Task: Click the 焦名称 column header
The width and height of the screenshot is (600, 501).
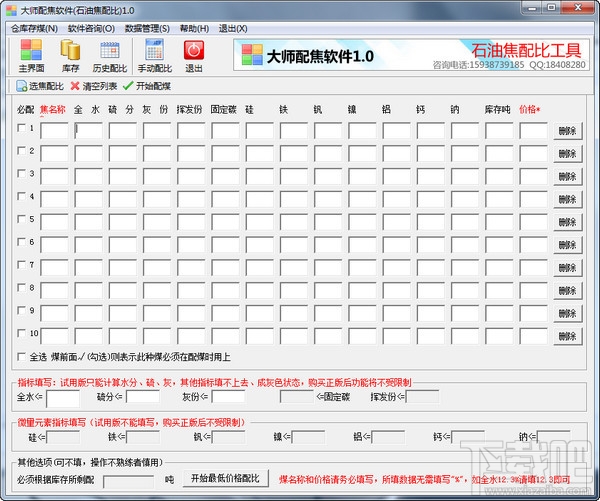Action: click(53, 110)
